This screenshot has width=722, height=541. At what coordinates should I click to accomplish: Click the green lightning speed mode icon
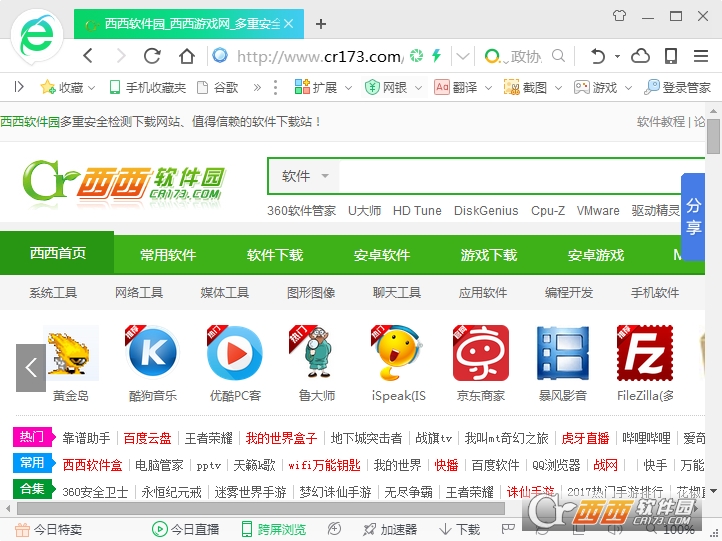tap(436, 56)
